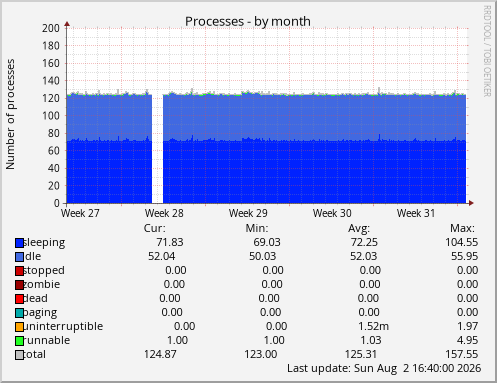Viewport: 497px width, 383px height.
Task: Click the 'Max:' column header
Action: click(462, 228)
